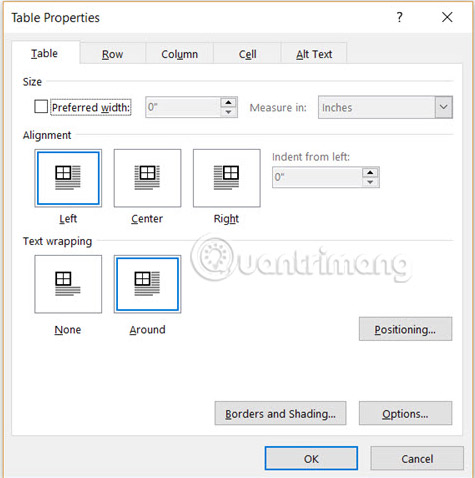Enable the Preferred width checkbox

[x=41, y=107]
